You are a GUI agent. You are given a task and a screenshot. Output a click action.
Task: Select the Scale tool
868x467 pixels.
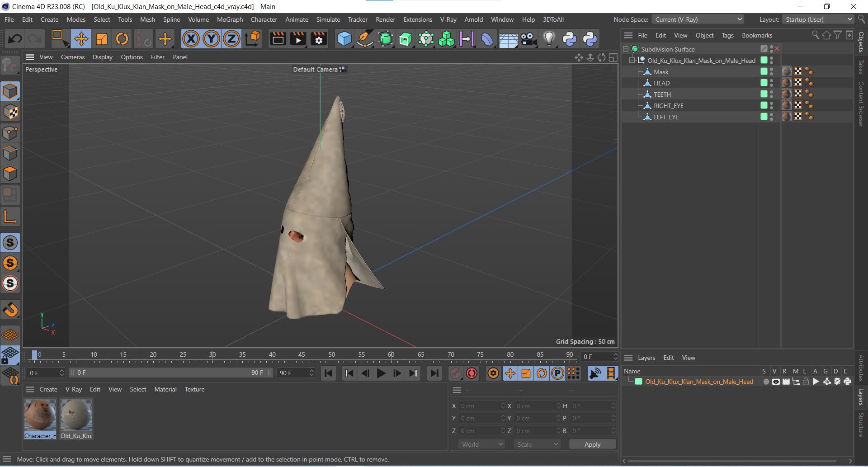pos(101,39)
